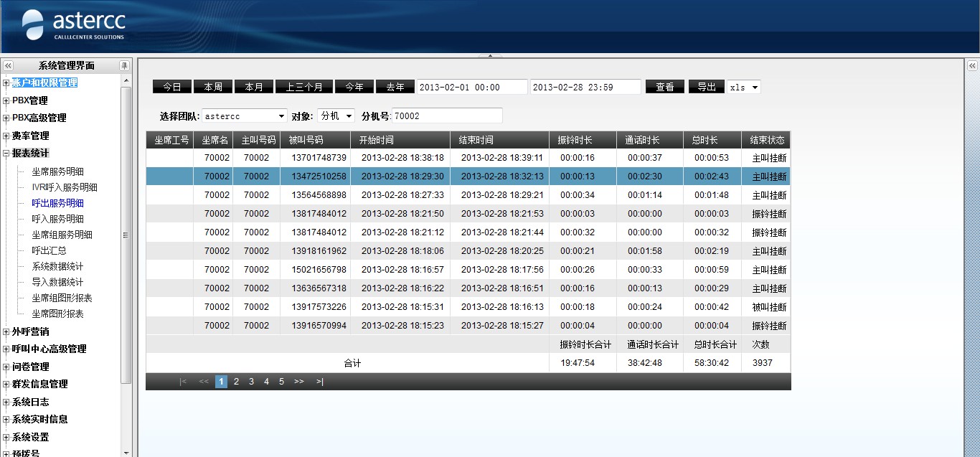Filter by 本月 quick date button
The width and height of the screenshot is (980, 457).
[x=254, y=87]
